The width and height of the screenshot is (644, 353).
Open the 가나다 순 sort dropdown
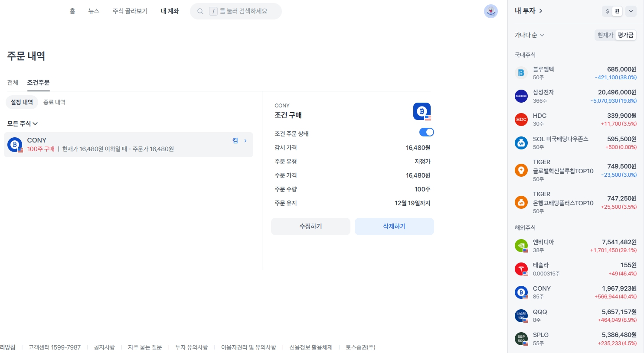pos(530,35)
